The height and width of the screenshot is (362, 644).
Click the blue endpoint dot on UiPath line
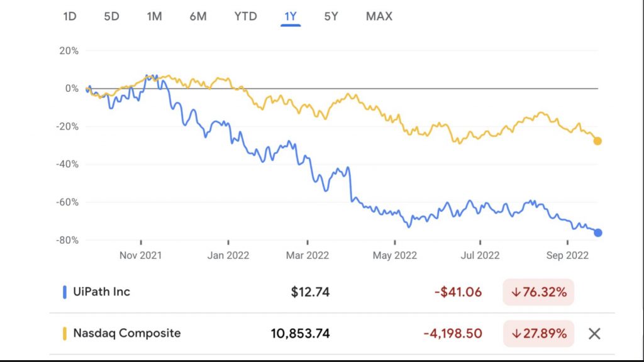(598, 233)
